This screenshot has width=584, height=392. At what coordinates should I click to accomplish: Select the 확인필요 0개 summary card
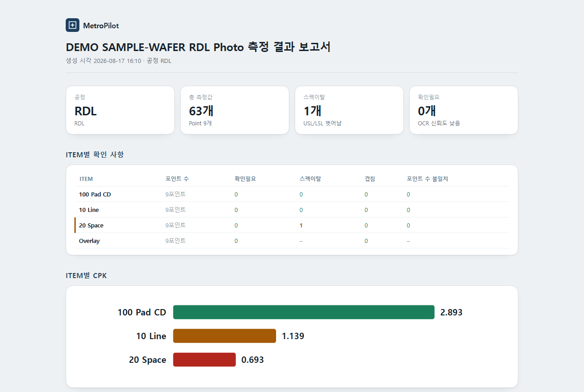[464, 110]
